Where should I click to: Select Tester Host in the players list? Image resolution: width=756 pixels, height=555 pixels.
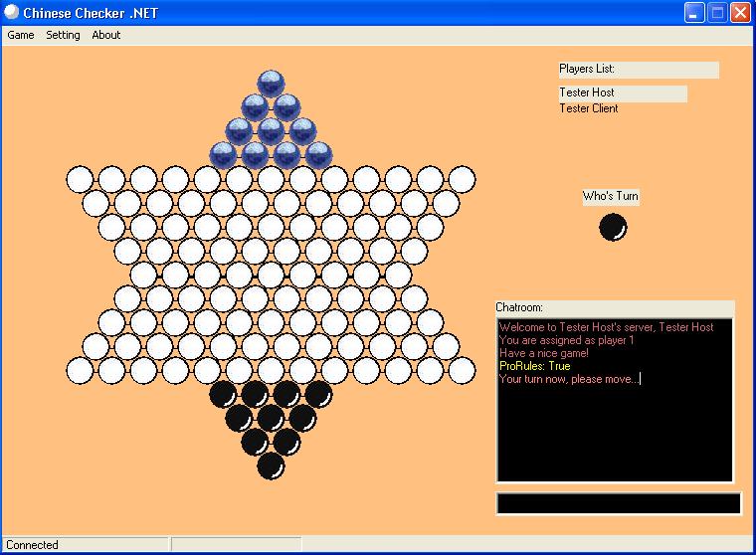point(623,93)
